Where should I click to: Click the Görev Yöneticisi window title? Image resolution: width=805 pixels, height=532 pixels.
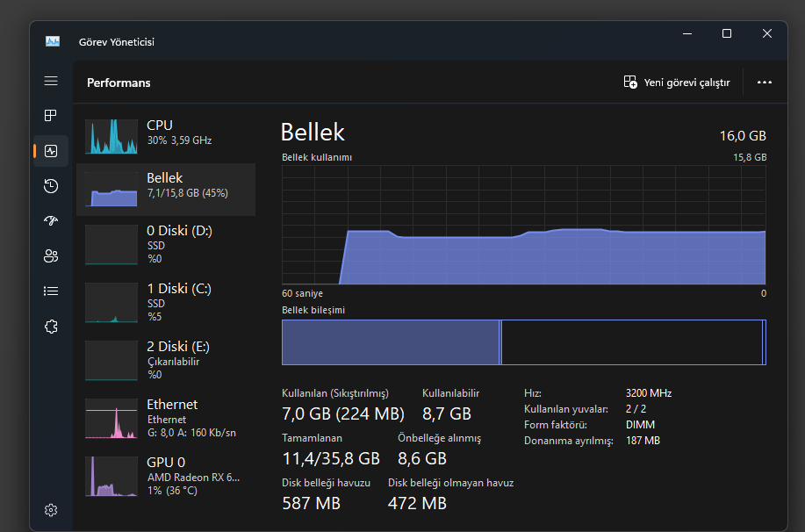point(117,42)
